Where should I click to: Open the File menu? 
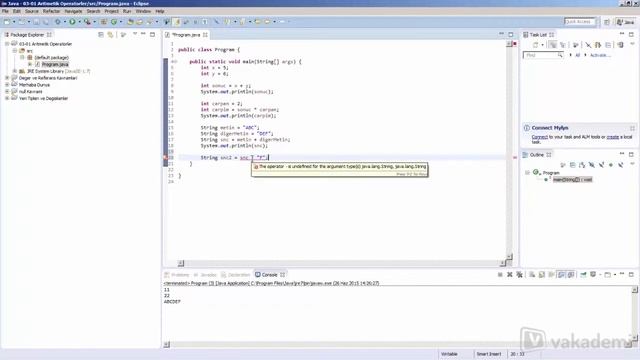point(5,11)
